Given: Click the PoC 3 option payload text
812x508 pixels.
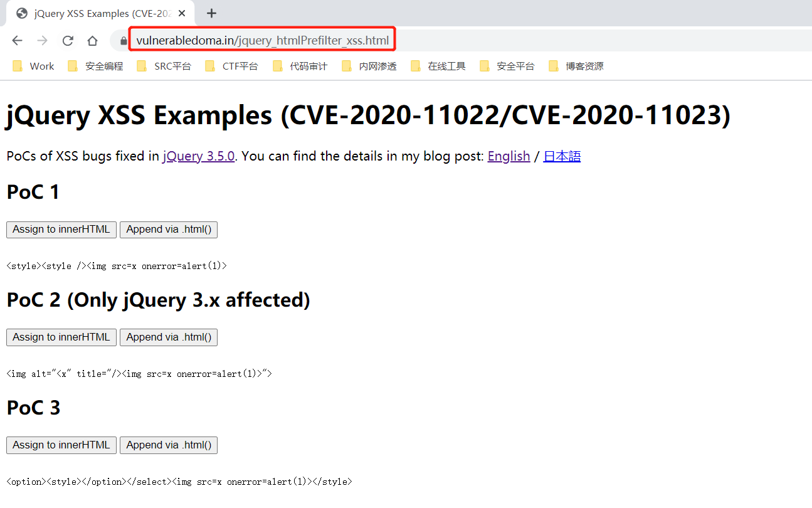Looking at the screenshot, I should point(179,482).
